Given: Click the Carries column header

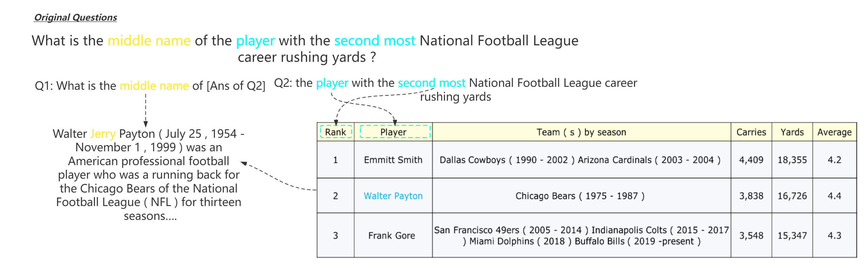Looking at the screenshot, I should [751, 132].
